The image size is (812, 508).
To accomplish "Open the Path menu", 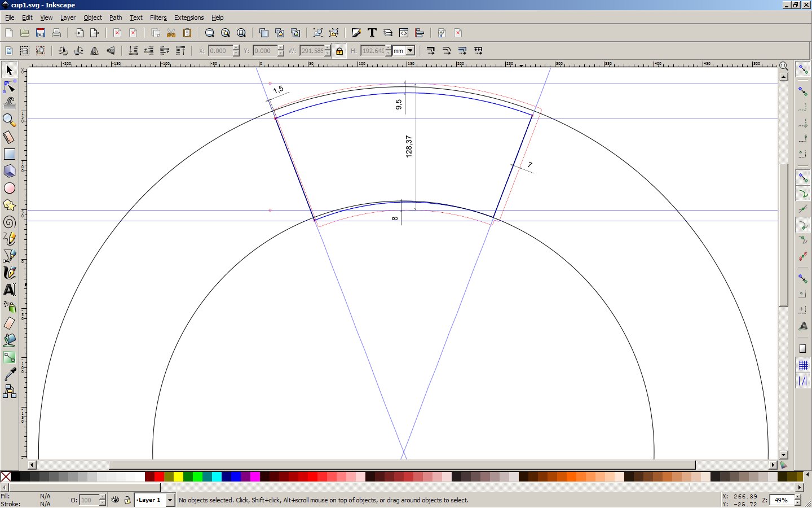I will (116, 17).
